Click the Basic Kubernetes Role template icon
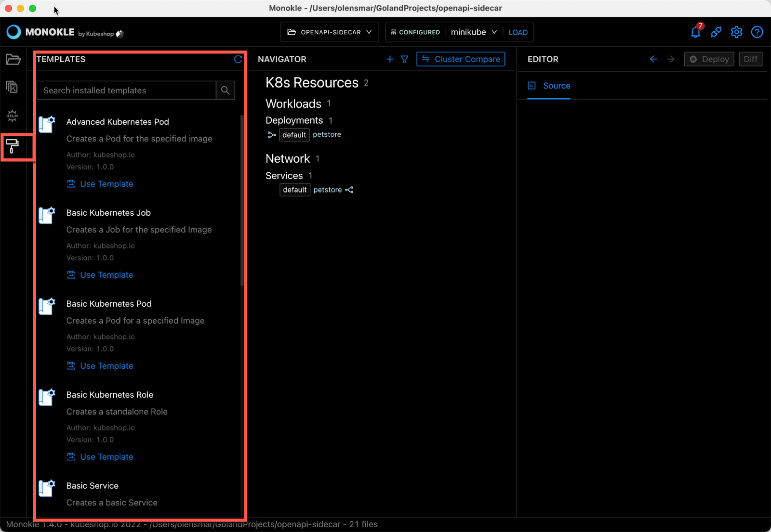Viewport: 771px width, 532px height. (47, 398)
